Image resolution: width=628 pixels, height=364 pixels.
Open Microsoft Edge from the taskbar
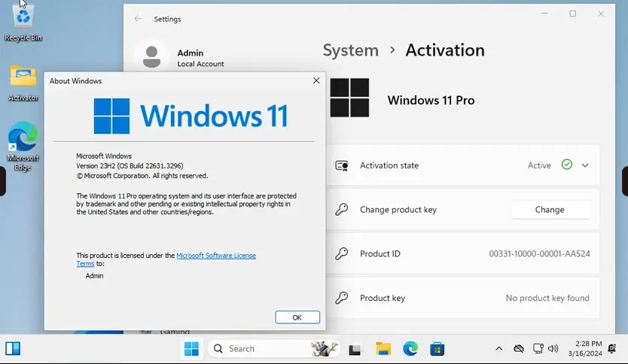coord(410,349)
